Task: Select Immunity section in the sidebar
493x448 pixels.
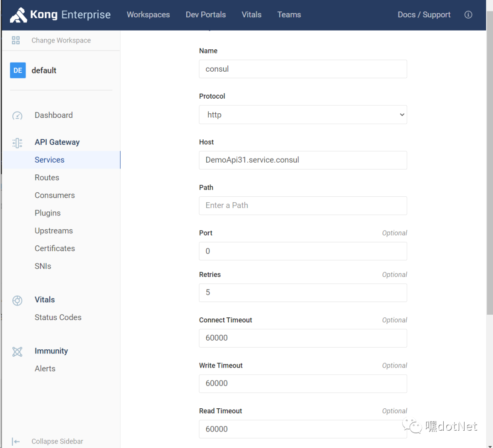Action: point(51,351)
